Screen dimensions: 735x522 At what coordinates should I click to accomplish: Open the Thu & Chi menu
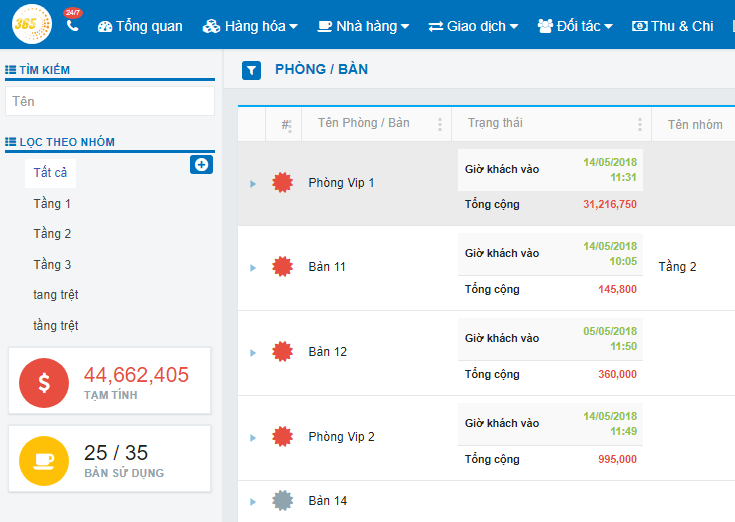click(673, 26)
